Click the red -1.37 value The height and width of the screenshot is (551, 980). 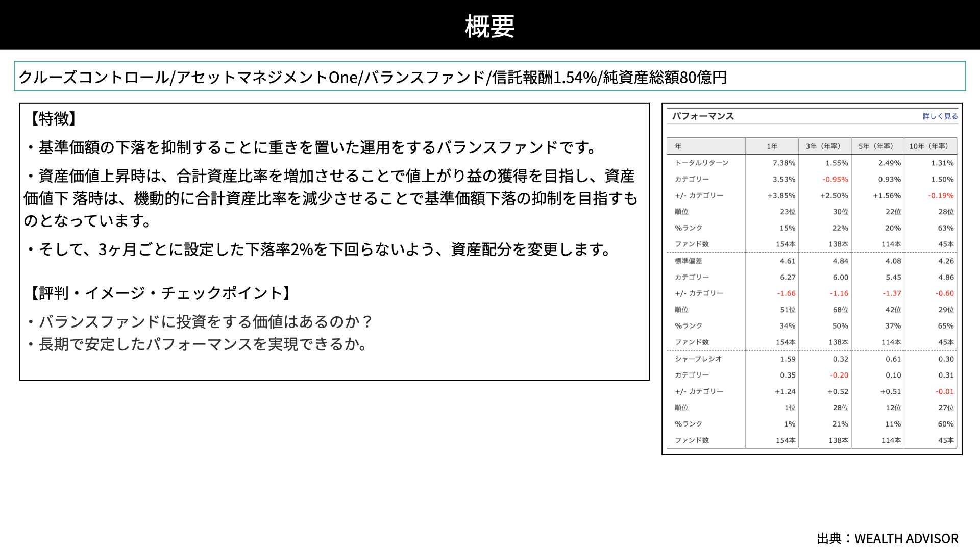(x=892, y=294)
